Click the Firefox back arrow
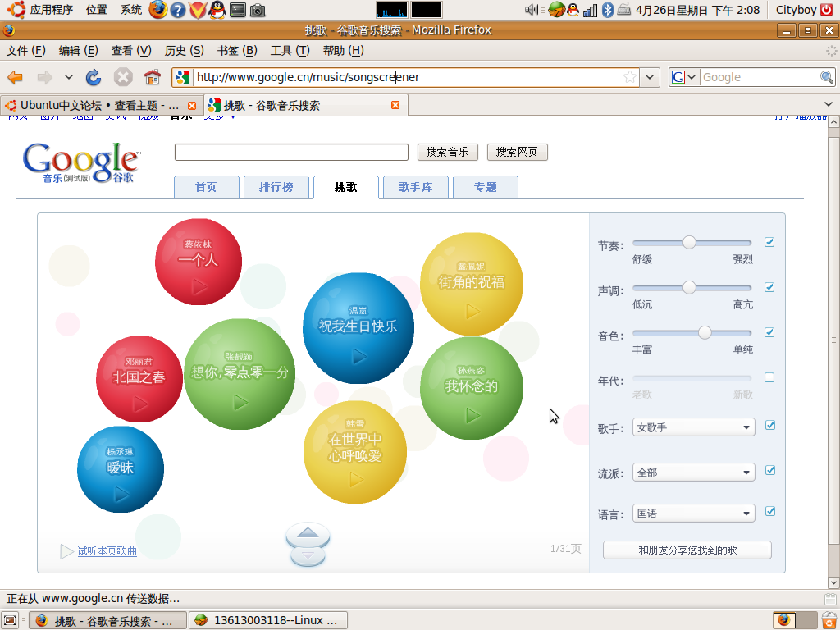Viewport: 840px width, 630px height. click(15, 78)
